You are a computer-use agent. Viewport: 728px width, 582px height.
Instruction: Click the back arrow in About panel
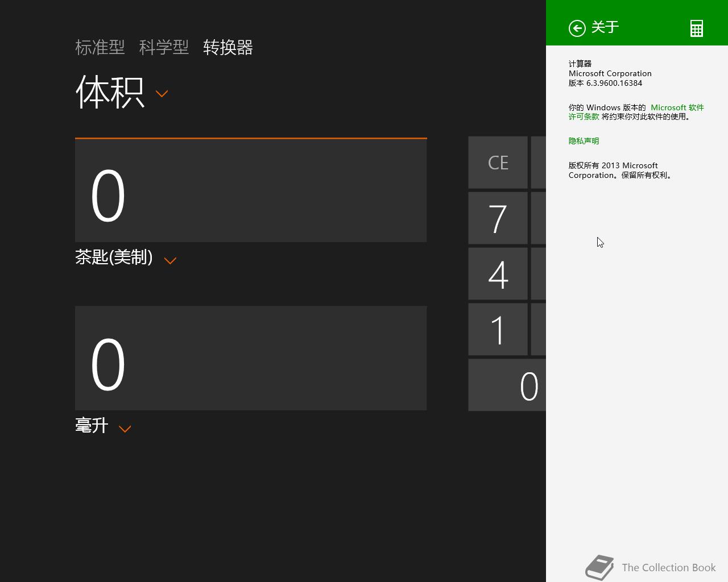577,28
